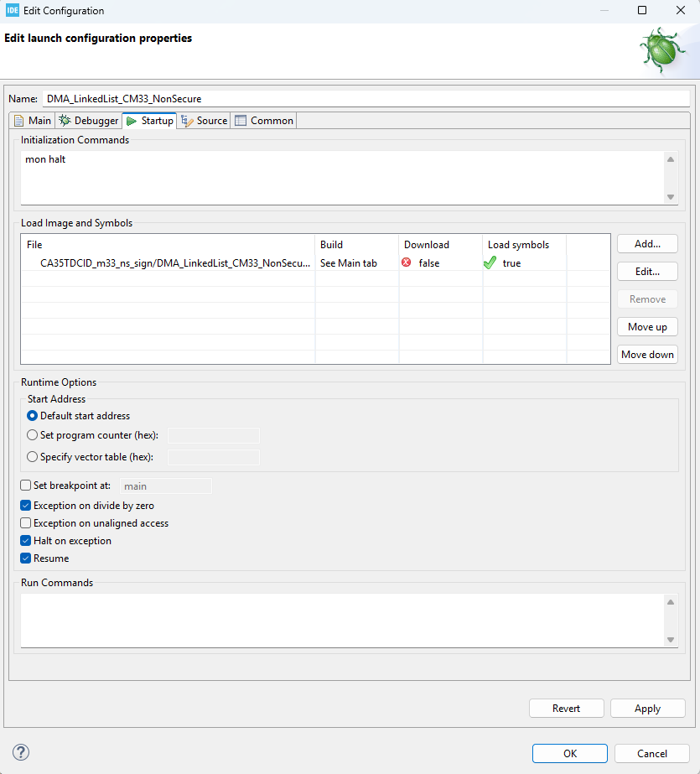
Task: Click the Build column header
Action: pyautogui.click(x=356, y=245)
